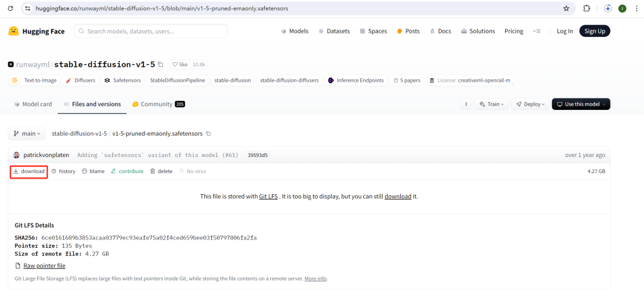The height and width of the screenshot is (298, 644).
Task: Open the 5 papers tag
Action: [407, 80]
